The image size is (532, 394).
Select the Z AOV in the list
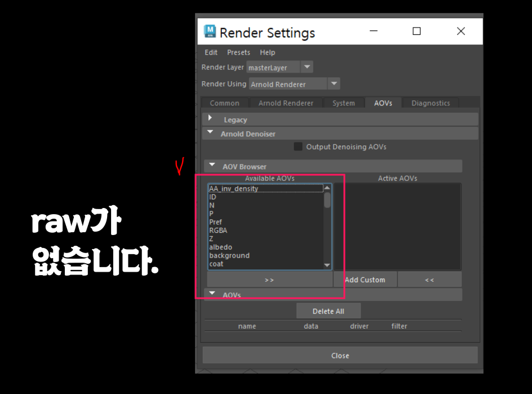265,239
